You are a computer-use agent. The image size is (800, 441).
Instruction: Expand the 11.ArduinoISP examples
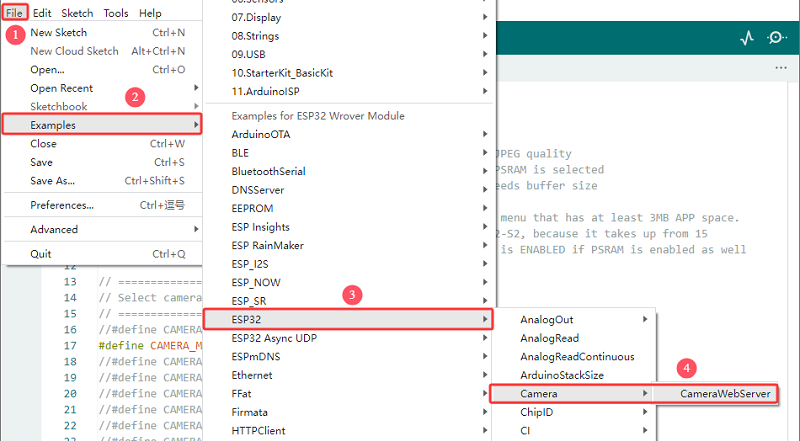pos(349,91)
